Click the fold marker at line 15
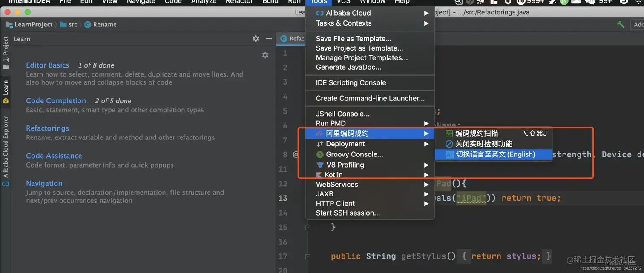Viewport: 644px width, 273px height. pyautogui.click(x=308, y=227)
